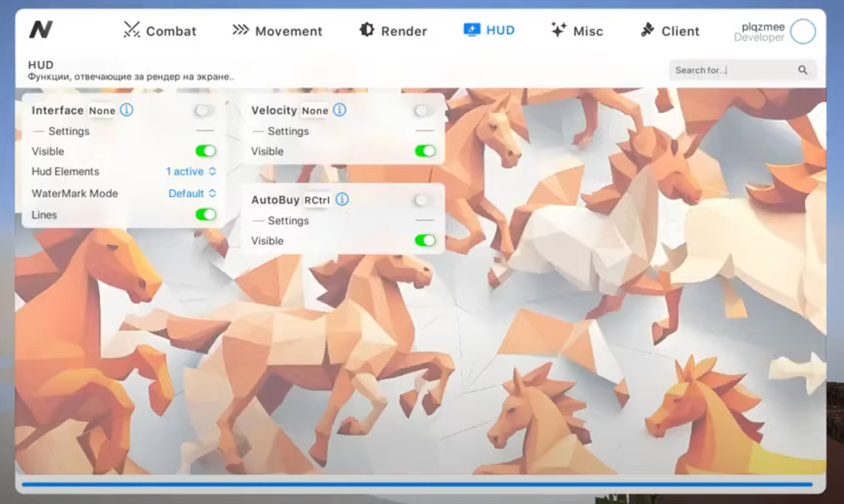Enable the Interface module toggle

point(205,110)
